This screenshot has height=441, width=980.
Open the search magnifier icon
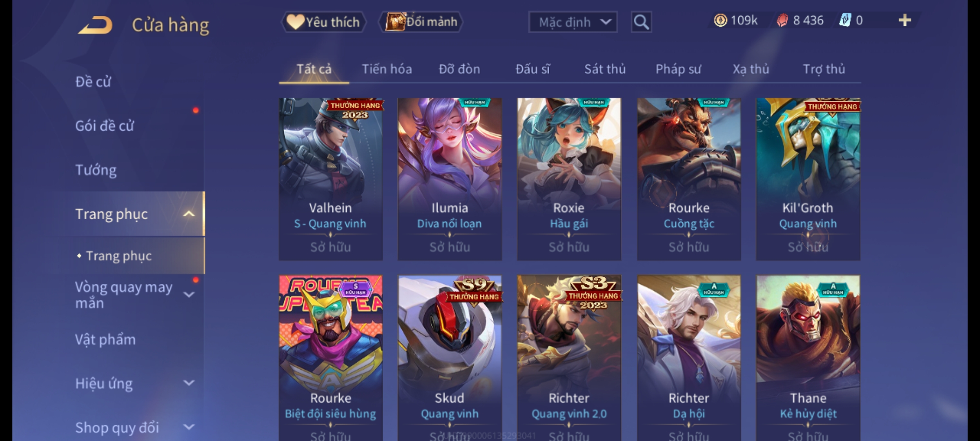641,22
